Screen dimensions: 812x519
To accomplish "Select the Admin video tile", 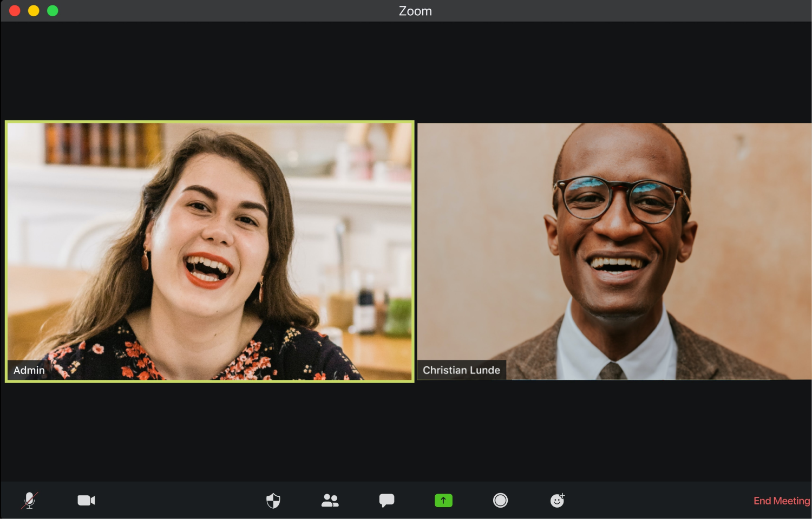I will [x=209, y=251].
